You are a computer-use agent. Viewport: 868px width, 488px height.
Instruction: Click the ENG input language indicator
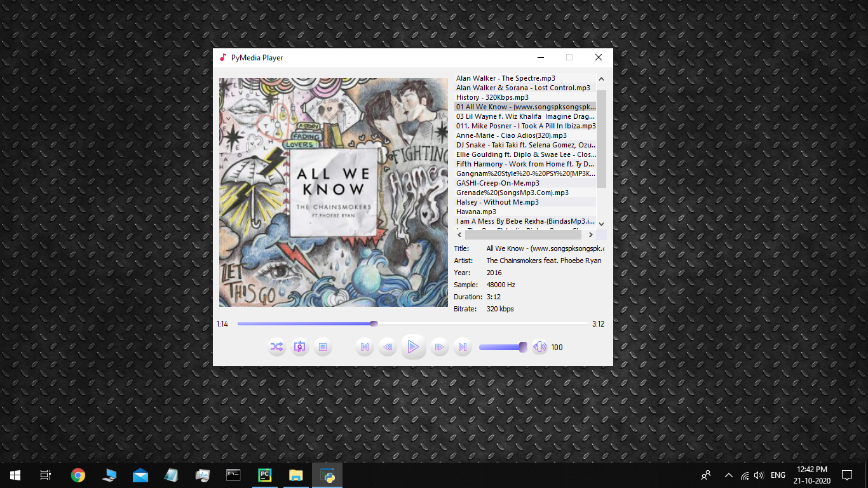click(x=778, y=475)
